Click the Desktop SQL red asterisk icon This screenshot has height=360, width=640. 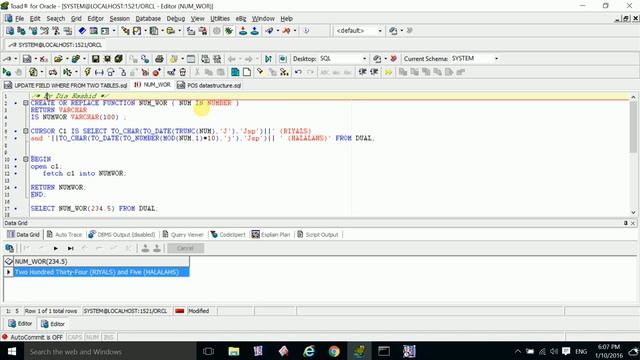pos(393,59)
